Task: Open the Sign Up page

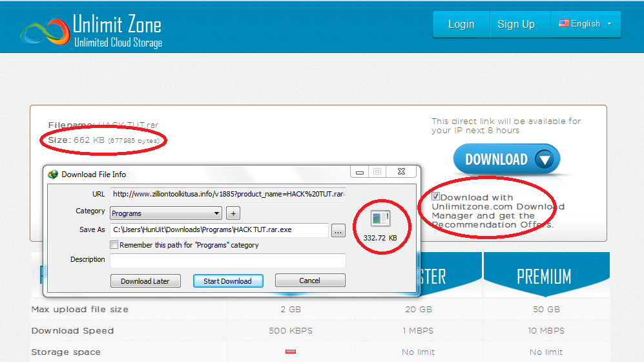Action: pos(516,25)
